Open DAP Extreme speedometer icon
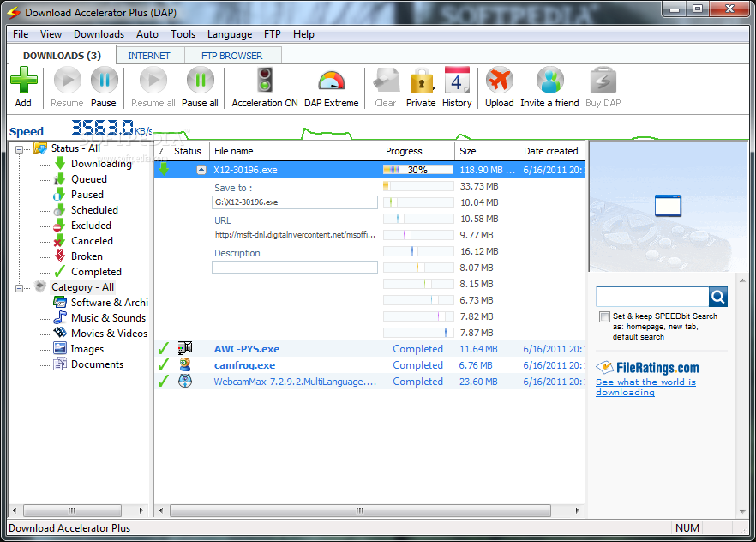The width and height of the screenshot is (756, 542). click(x=331, y=81)
